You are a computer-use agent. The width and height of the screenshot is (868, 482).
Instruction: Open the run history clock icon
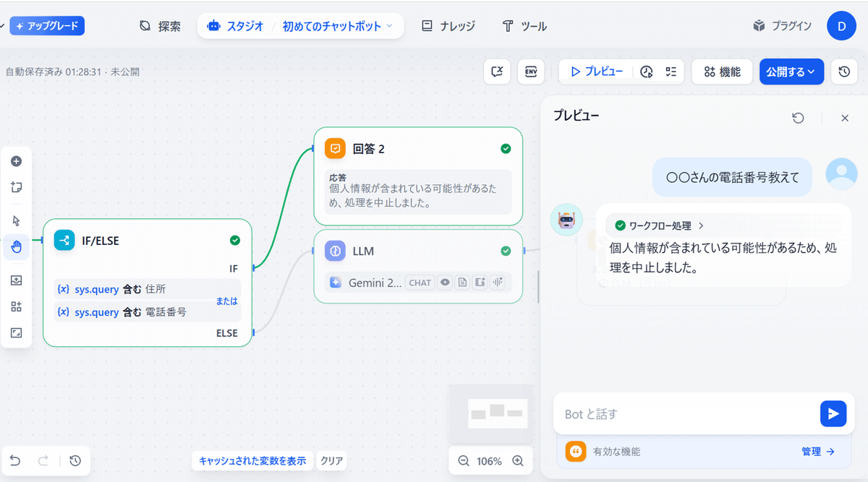tap(647, 72)
